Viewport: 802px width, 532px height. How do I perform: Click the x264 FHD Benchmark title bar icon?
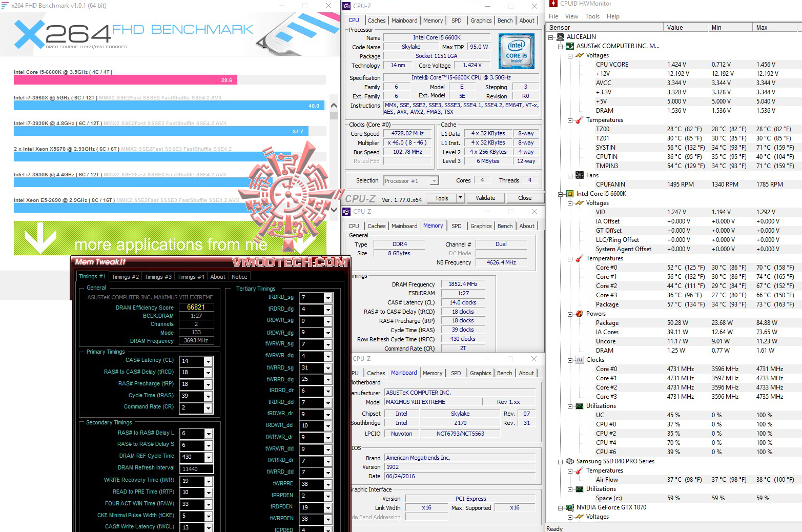pos(5,6)
